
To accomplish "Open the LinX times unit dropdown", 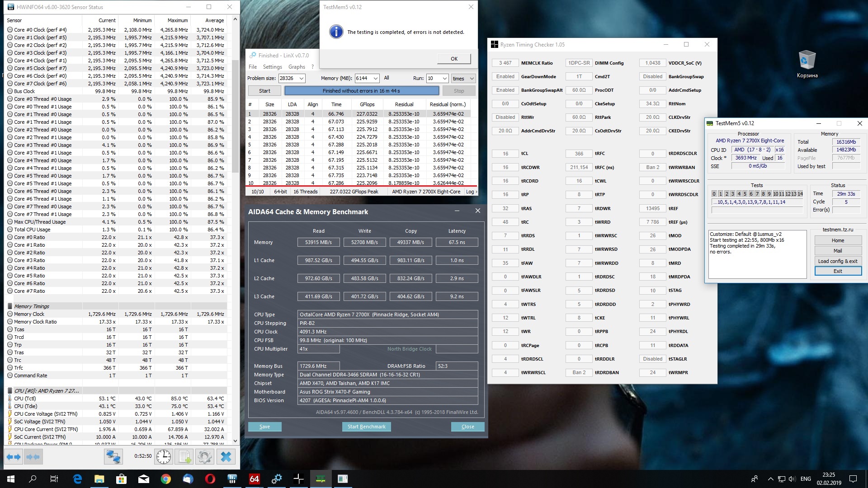I will pyautogui.click(x=472, y=79).
